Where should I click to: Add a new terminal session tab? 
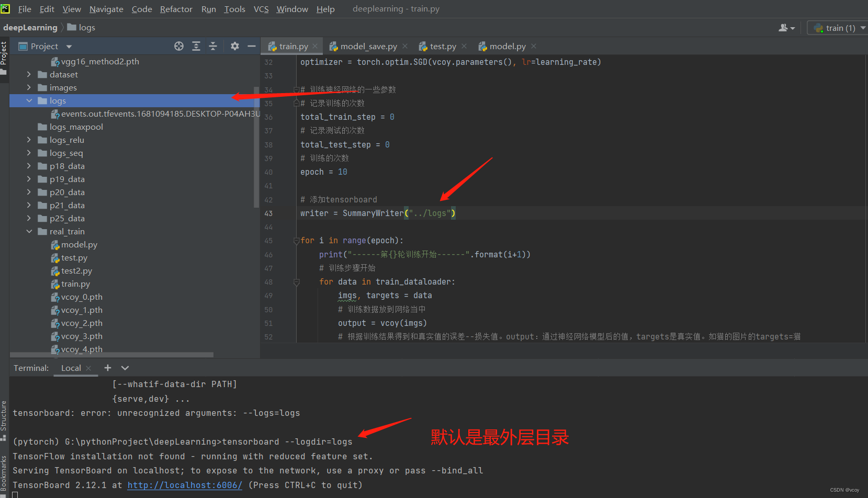pos(108,368)
